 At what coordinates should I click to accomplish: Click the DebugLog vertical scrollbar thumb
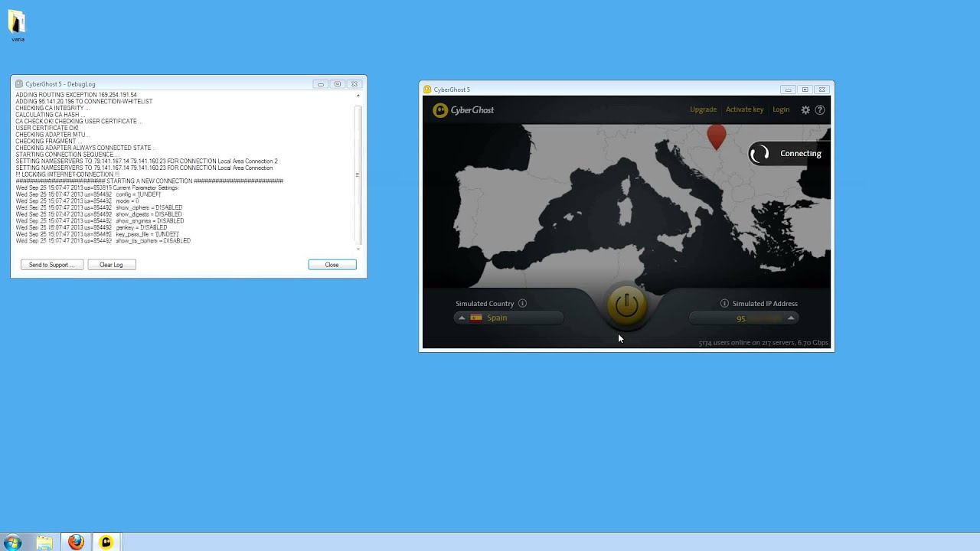(x=358, y=174)
